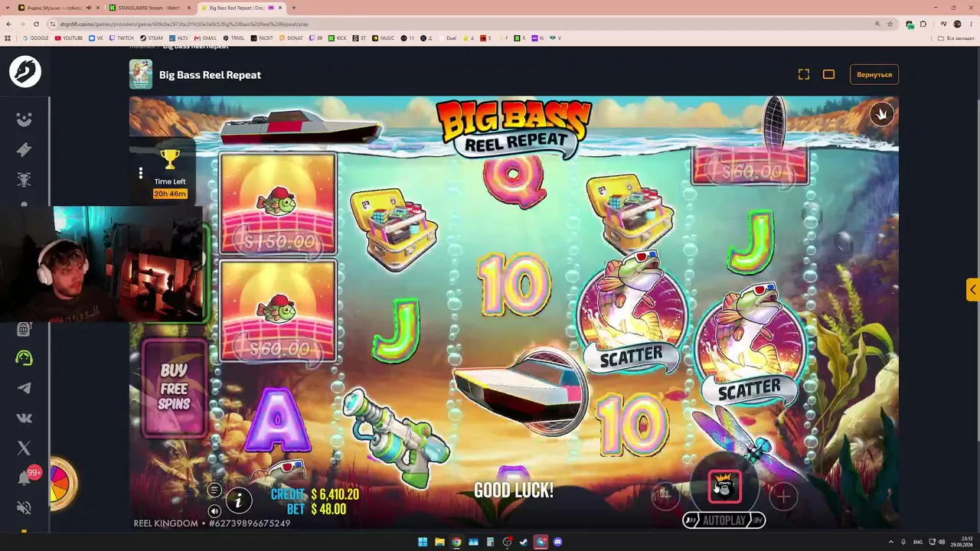Open the KICK bookmark
The height and width of the screenshot is (551, 980).
[x=338, y=37]
